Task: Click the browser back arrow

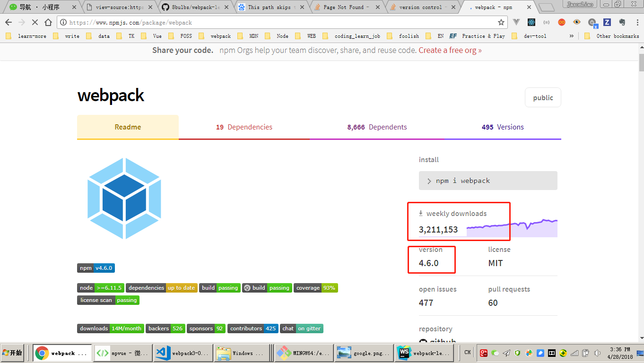Action: [8, 22]
